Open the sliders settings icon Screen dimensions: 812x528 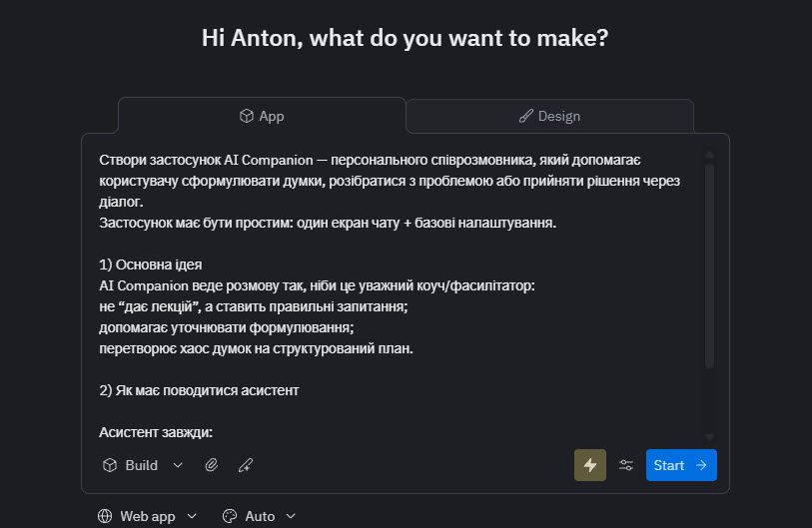tap(626, 465)
